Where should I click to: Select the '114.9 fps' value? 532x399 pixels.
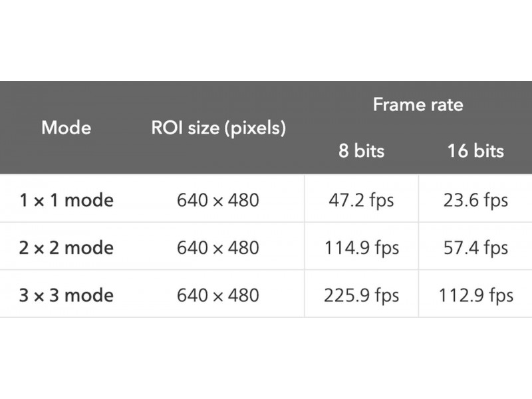tap(361, 247)
